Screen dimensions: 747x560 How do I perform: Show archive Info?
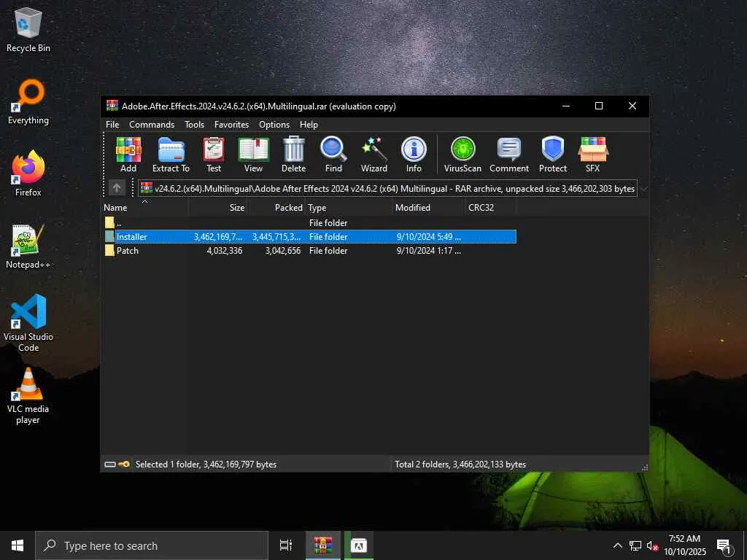click(414, 155)
